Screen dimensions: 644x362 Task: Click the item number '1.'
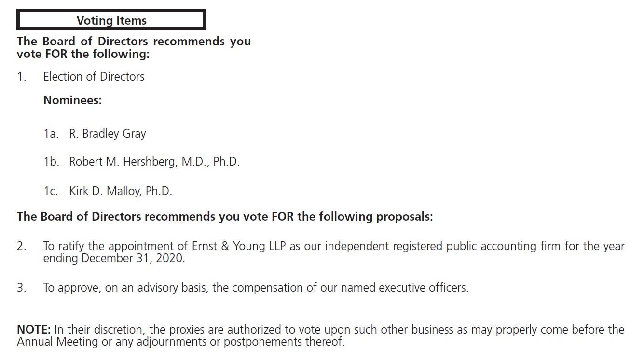click(x=22, y=77)
